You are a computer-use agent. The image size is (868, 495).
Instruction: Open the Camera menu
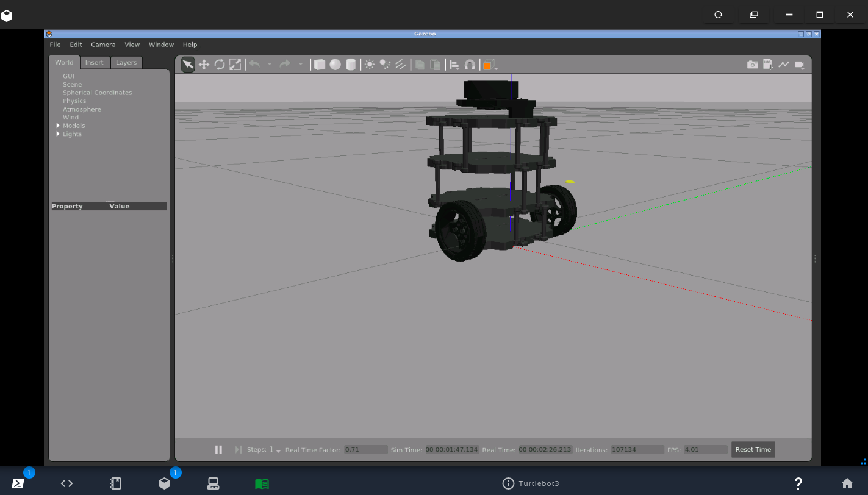coord(103,44)
